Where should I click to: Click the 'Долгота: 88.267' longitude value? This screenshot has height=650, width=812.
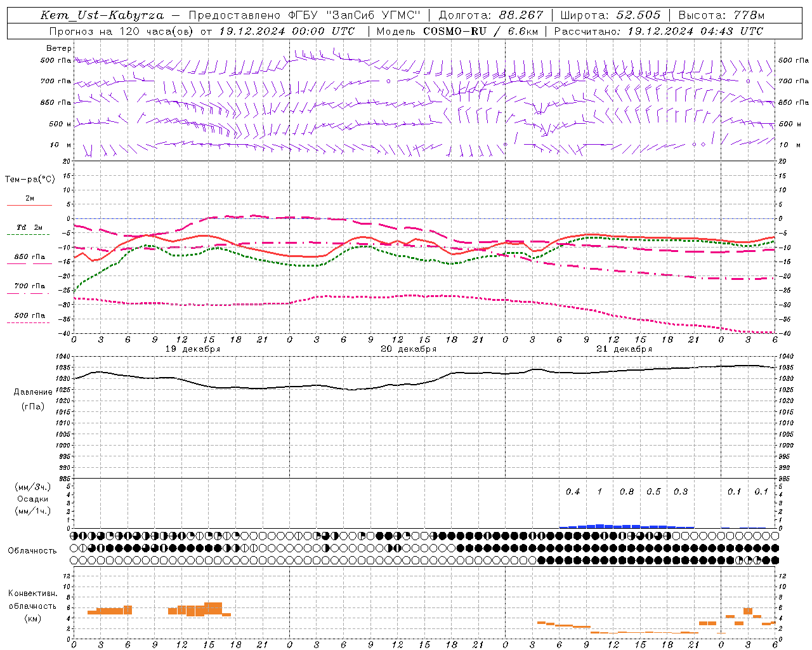point(491,15)
